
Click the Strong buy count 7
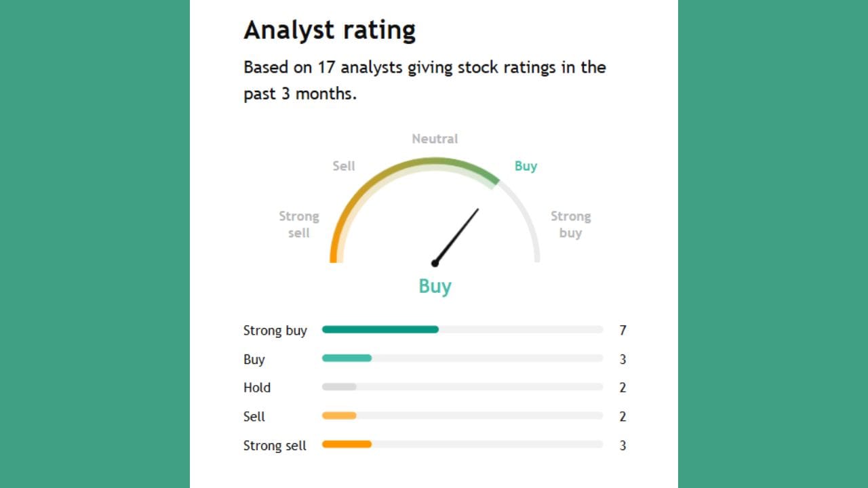click(623, 331)
